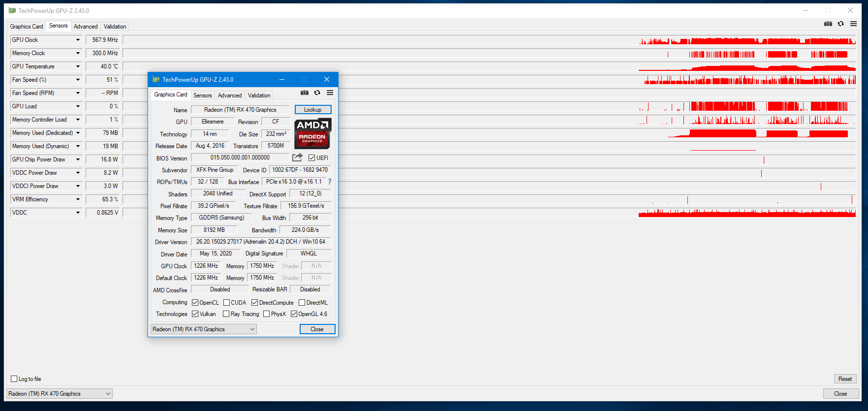
Task: Click the AMD Radeon Graphics logo
Action: tap(312, 133)
